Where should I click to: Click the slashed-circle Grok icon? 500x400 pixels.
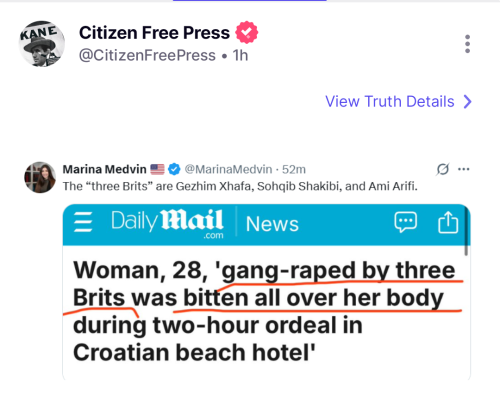pos(443,169)
